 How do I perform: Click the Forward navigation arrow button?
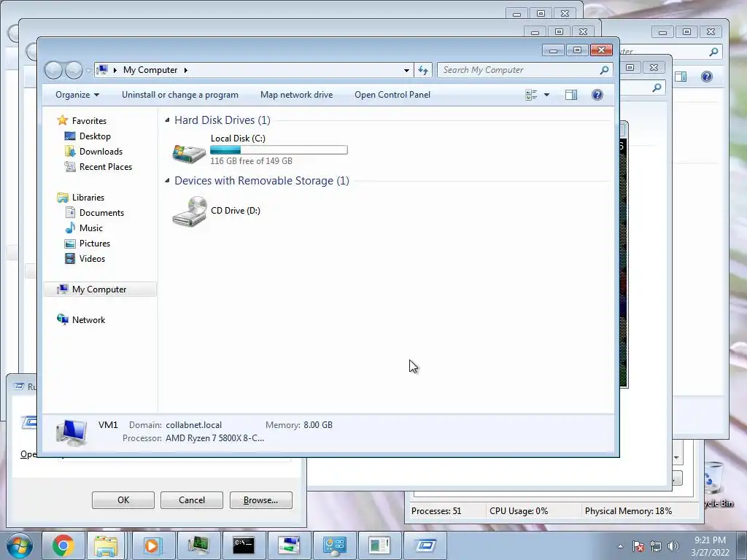[74, 70]
